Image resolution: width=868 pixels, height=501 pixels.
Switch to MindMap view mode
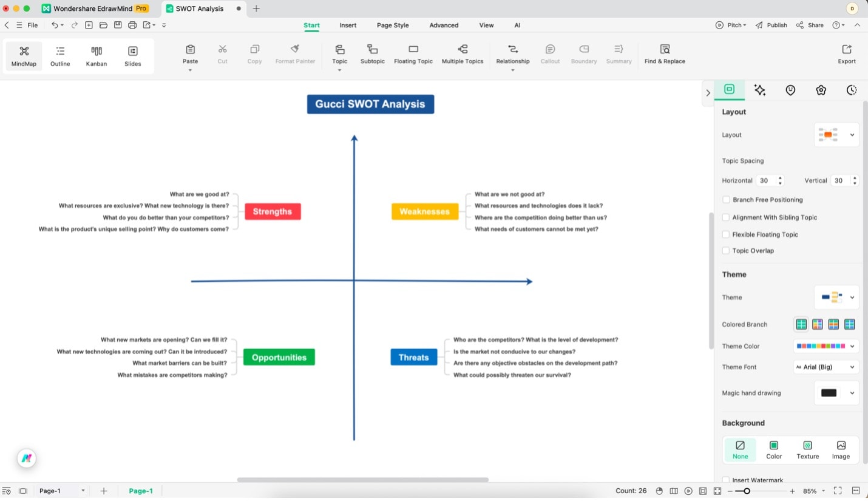[x=24, y=56]
